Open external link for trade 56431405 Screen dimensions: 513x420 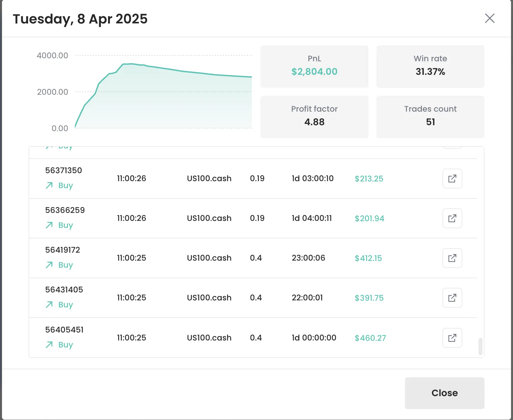(452, 298)
